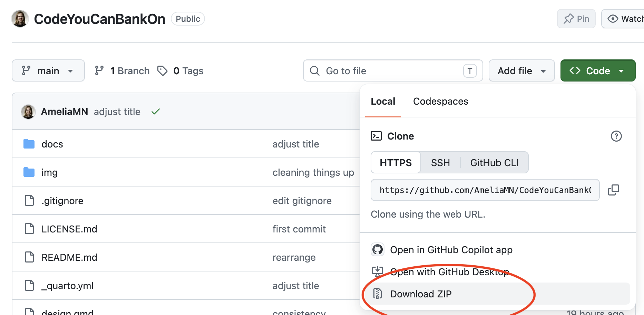Open the 'rearrange' commit message
Image resolution: width=644 pixels, height=315 pixels.
(x=294, y=257)
